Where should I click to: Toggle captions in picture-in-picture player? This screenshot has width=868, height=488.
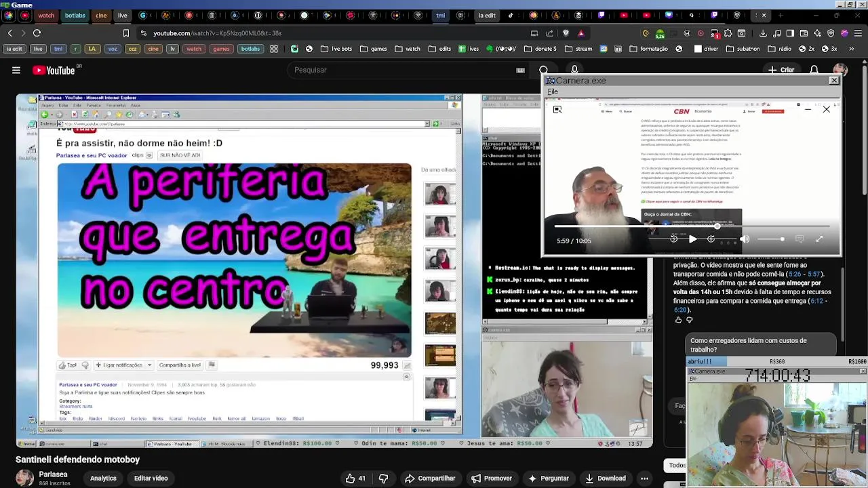pos(800,239)
